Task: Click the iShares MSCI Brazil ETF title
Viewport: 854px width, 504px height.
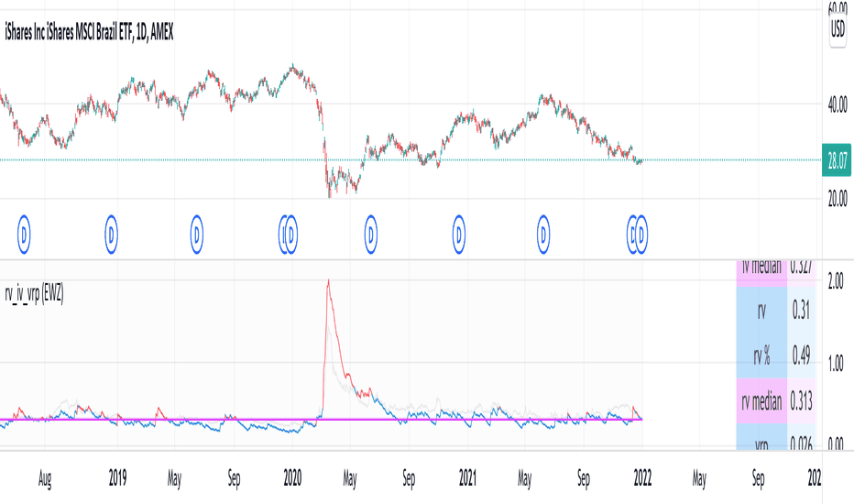Action: click(x=89, y=33)
